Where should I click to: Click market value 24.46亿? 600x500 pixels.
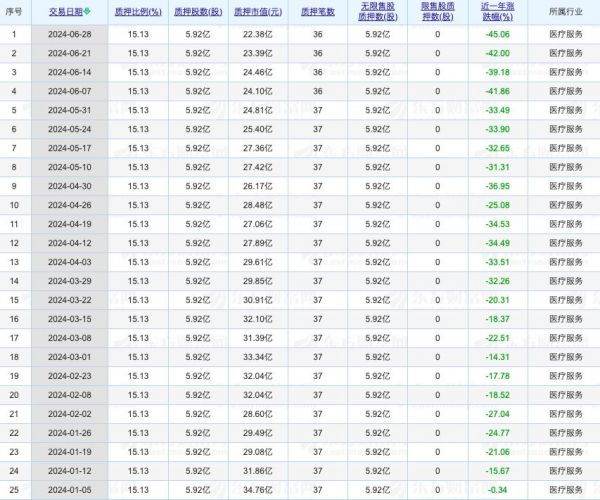click(258, 72)
